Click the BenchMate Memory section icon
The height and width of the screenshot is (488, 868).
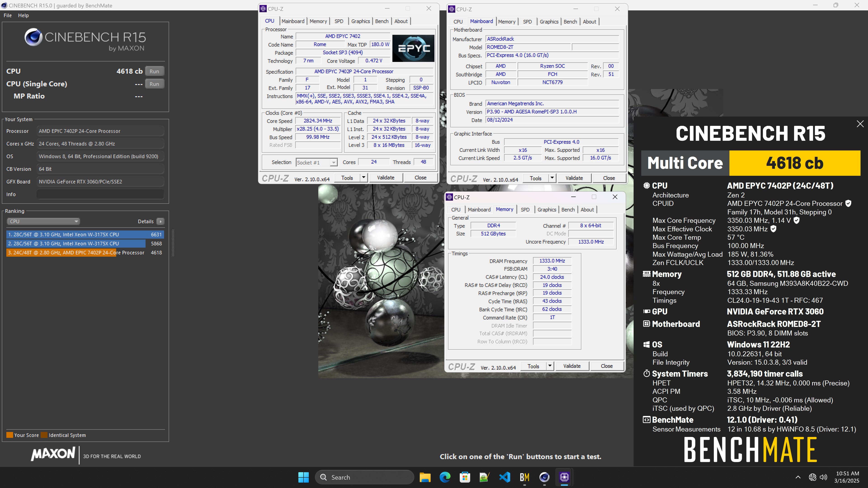[646, 274]
